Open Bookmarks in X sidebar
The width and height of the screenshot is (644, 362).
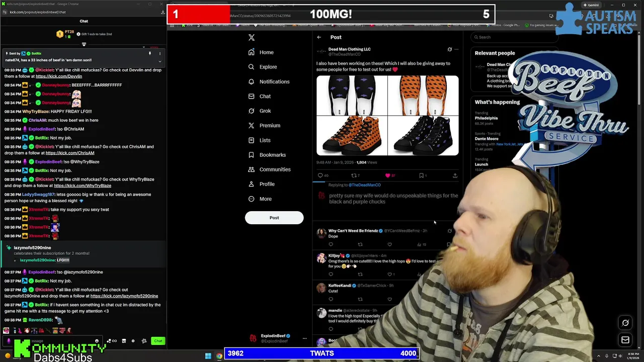(x=267, y=155)
